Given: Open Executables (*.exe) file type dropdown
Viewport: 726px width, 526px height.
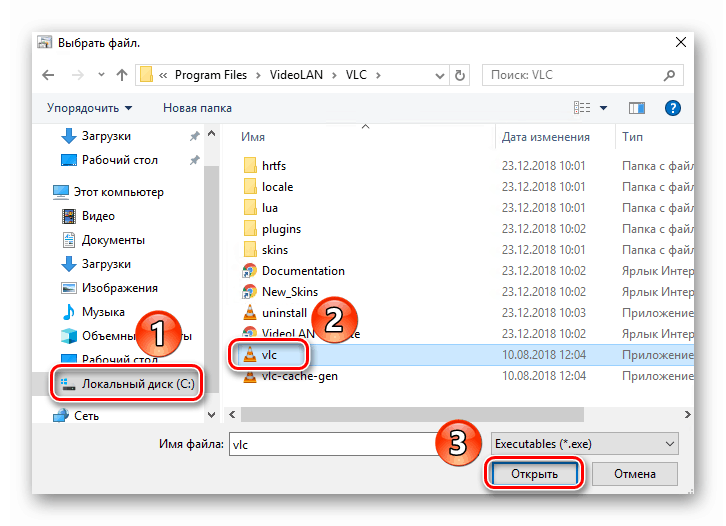Looking at the screenshot, I should coord(584,444).
